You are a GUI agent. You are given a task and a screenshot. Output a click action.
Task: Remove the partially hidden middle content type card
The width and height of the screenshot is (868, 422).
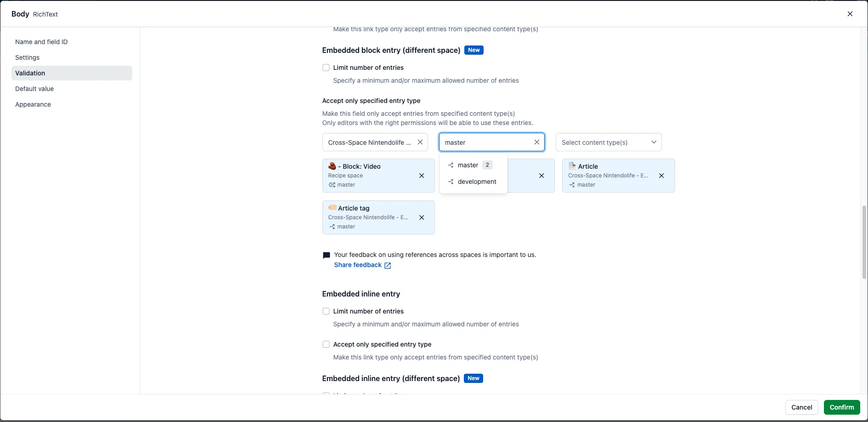tap(541, 176)
